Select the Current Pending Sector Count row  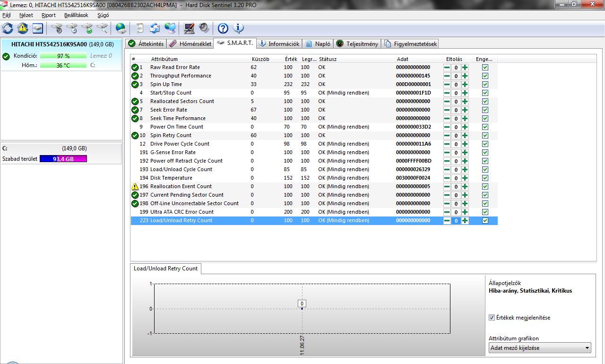[314, 195]
